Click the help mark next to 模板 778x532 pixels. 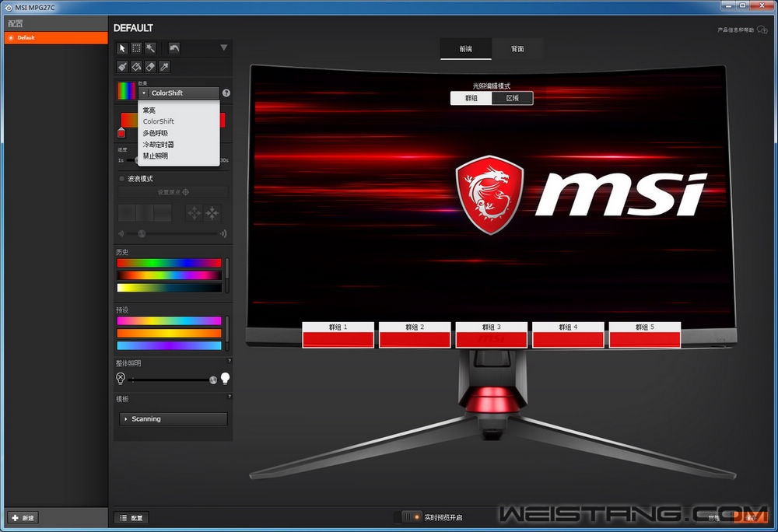[x=230, y=396]
